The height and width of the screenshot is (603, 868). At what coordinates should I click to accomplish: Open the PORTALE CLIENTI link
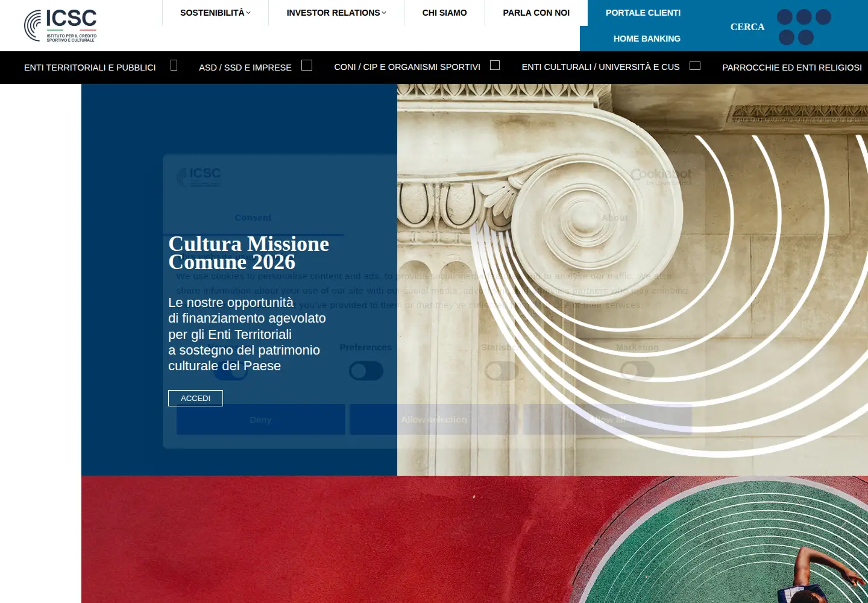coord(643,13)
